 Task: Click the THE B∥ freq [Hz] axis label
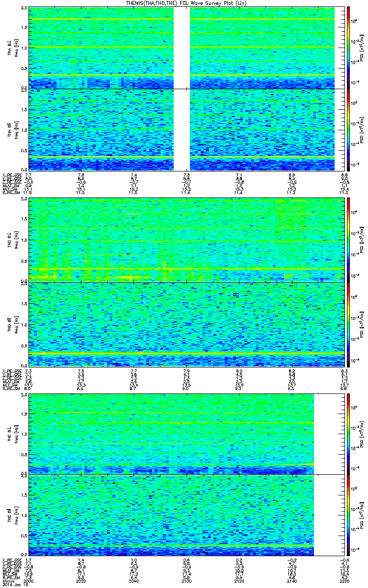coord(16,515)
